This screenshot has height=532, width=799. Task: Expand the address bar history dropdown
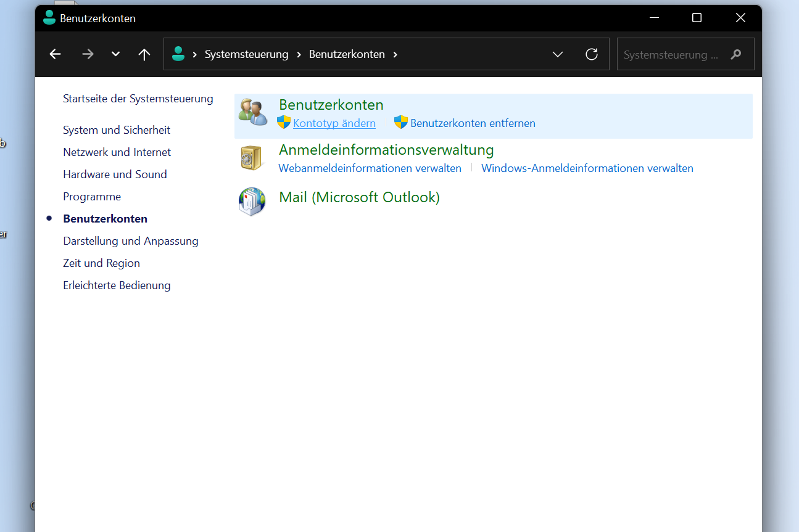click(558, 54)
